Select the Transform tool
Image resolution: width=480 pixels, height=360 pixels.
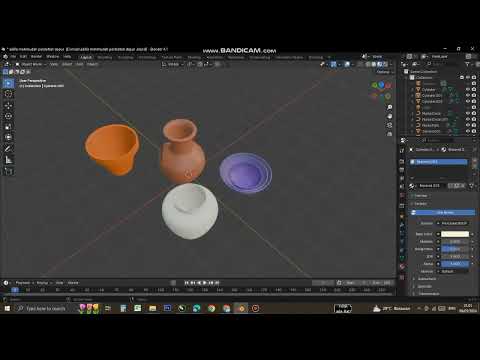coord(8,137)
